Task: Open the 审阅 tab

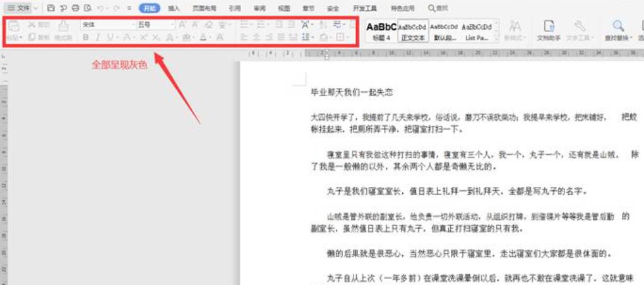Action: tap(259, 8)
